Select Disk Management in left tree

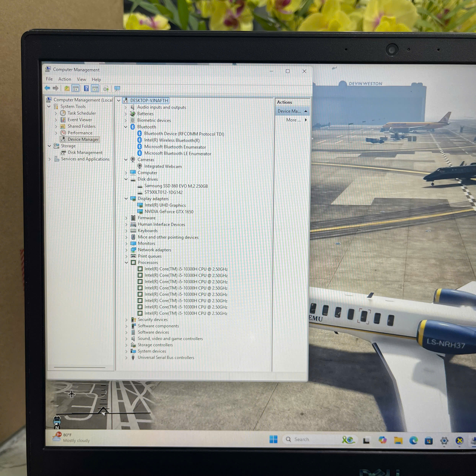(85, 152)
